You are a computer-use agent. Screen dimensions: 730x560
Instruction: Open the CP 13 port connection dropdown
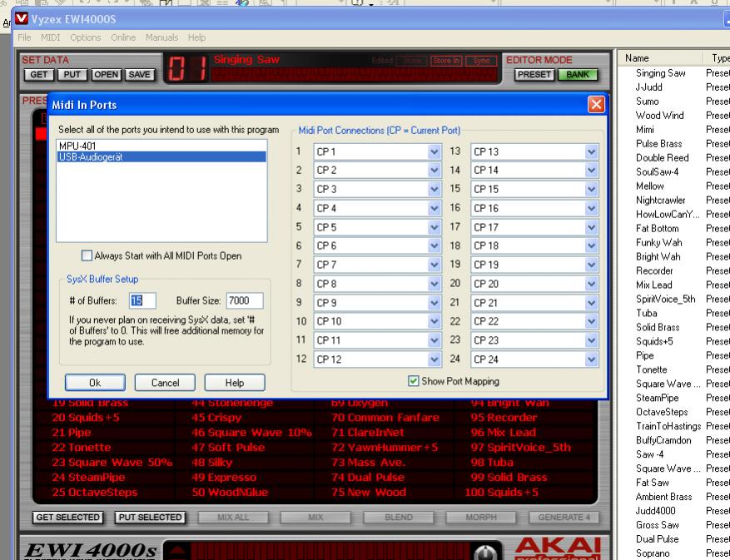[591, 151]
